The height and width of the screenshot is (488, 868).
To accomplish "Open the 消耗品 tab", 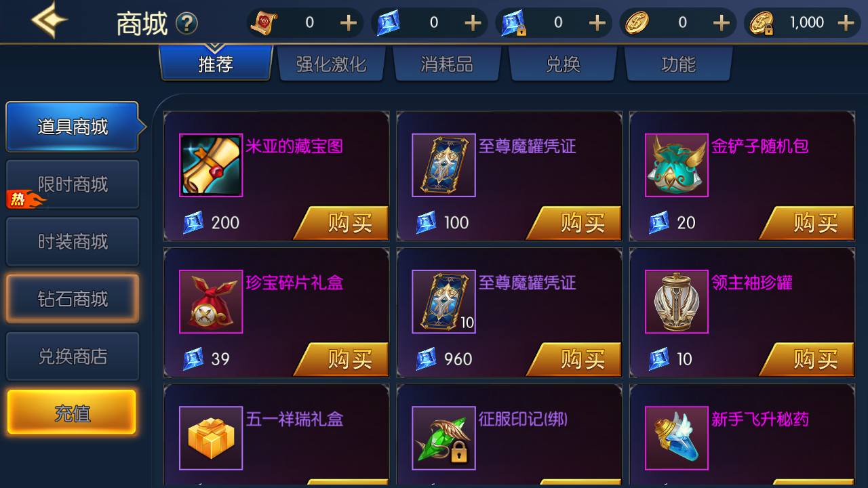I will tap(447, 64).
